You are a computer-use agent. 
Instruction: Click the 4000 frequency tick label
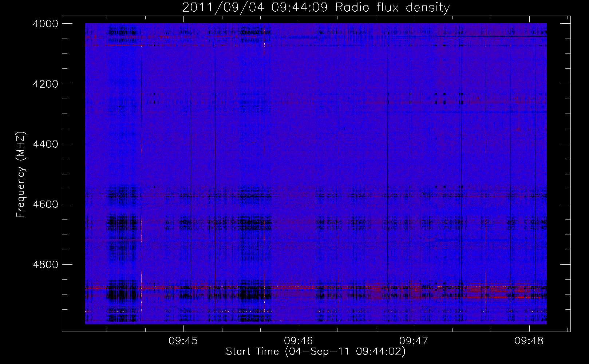click(x=46, y=24)
